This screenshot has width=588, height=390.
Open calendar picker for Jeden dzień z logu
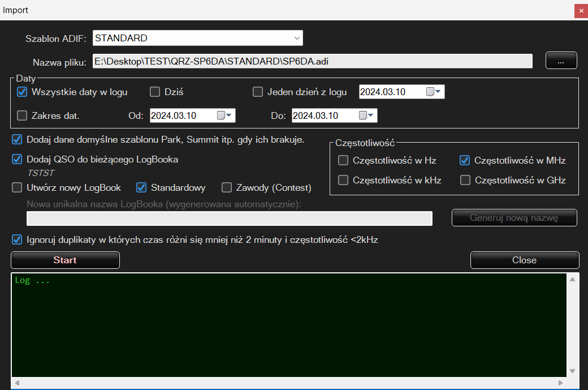tap(433, 92)
